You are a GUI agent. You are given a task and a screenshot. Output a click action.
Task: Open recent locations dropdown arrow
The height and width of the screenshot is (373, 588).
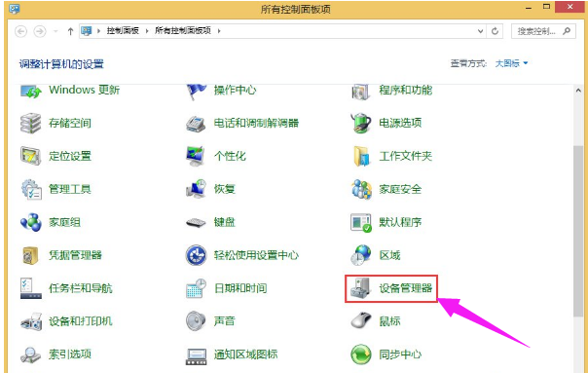[55, 31]
